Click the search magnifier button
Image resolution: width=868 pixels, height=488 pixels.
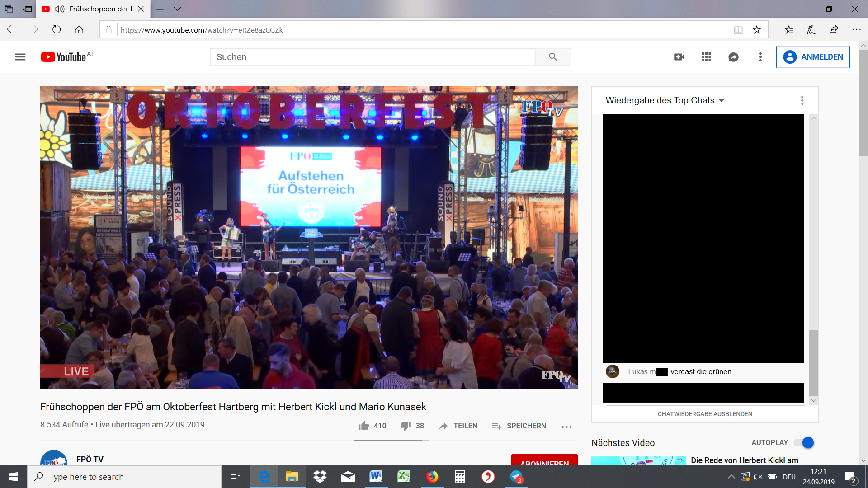pos(553,57)
